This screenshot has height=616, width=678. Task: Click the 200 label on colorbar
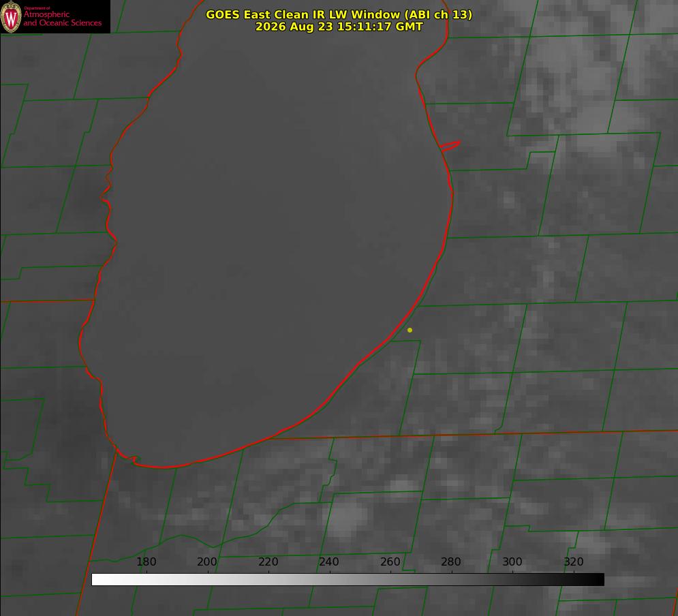[207, 561]
